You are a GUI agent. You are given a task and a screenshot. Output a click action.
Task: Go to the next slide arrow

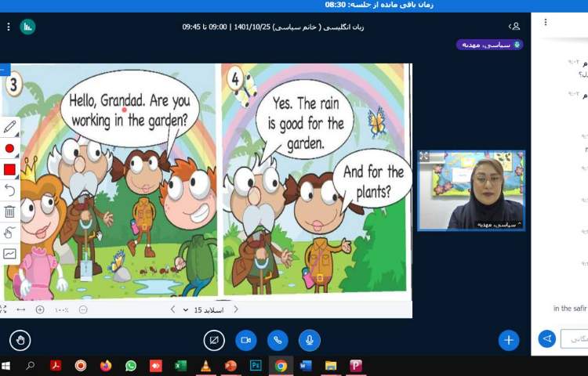pyautogui.click(x=173, y=309)
